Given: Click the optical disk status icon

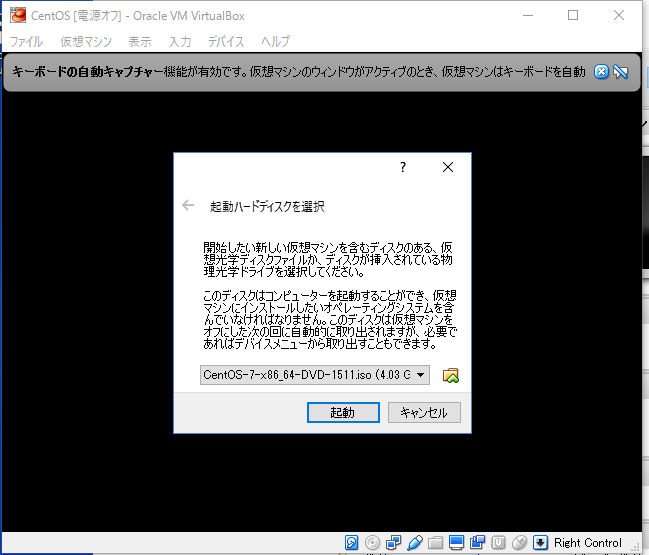Looking at the screenshot, I should 373,542.
